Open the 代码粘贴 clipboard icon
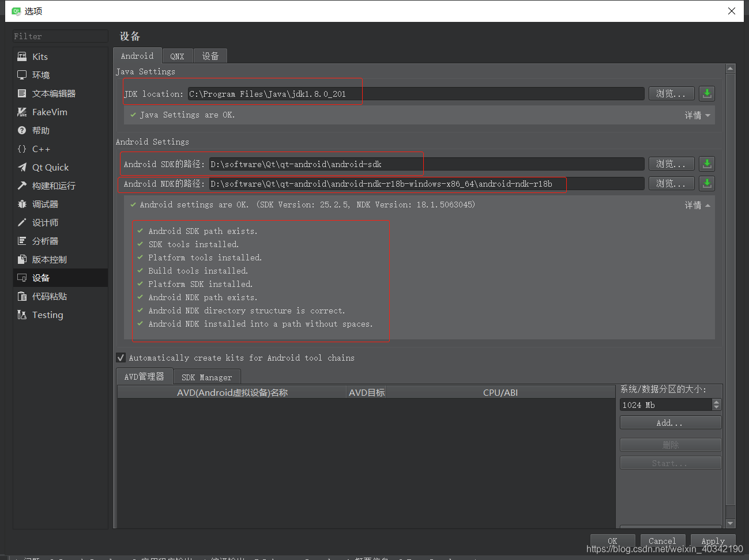Viewport: 749px width, 560px height. 22,296
